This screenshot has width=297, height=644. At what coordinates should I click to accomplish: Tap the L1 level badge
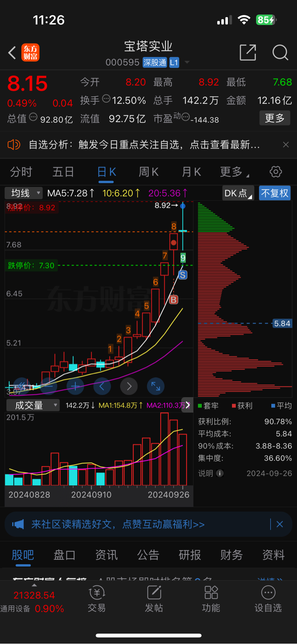tap(174, 62)
